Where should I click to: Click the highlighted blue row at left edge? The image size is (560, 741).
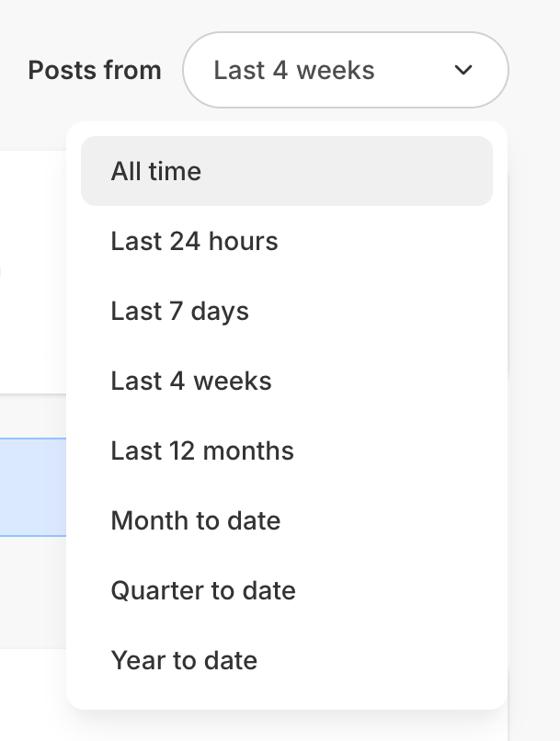[x=32, y=487]
